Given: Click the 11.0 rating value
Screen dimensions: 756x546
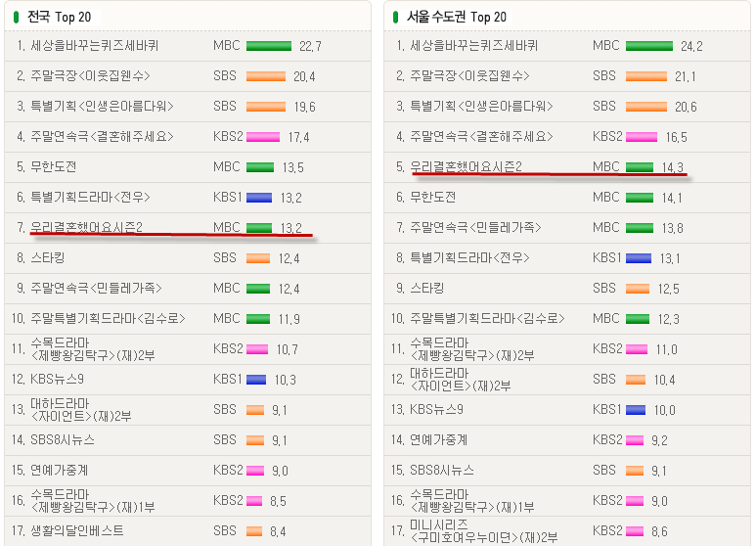Looking at the screenshot, I should (667, 350).
